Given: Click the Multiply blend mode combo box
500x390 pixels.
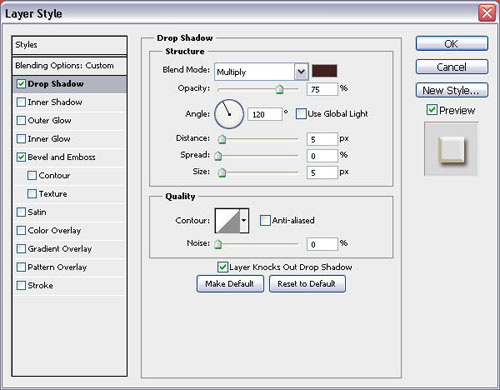Looking at the screenshot, I should pyautogui.click(x=261, y=72).
